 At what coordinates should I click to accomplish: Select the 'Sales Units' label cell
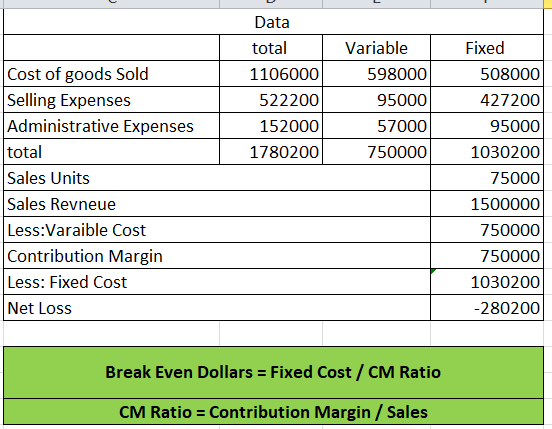point(217,178)
